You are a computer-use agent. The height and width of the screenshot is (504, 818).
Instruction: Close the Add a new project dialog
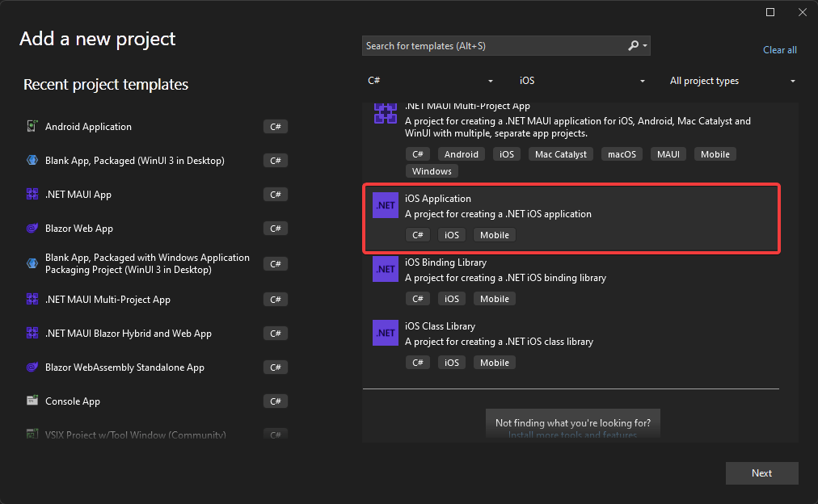coord(803,12)
